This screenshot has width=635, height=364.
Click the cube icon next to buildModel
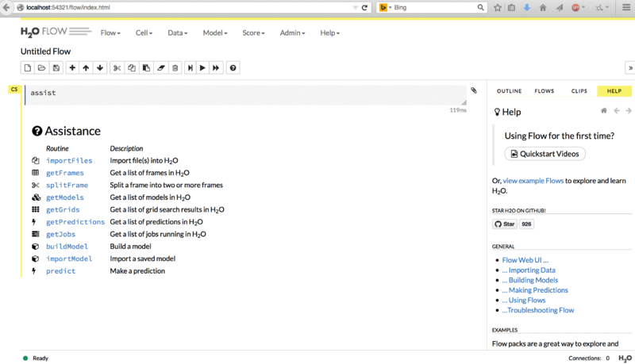click(36, 247)
